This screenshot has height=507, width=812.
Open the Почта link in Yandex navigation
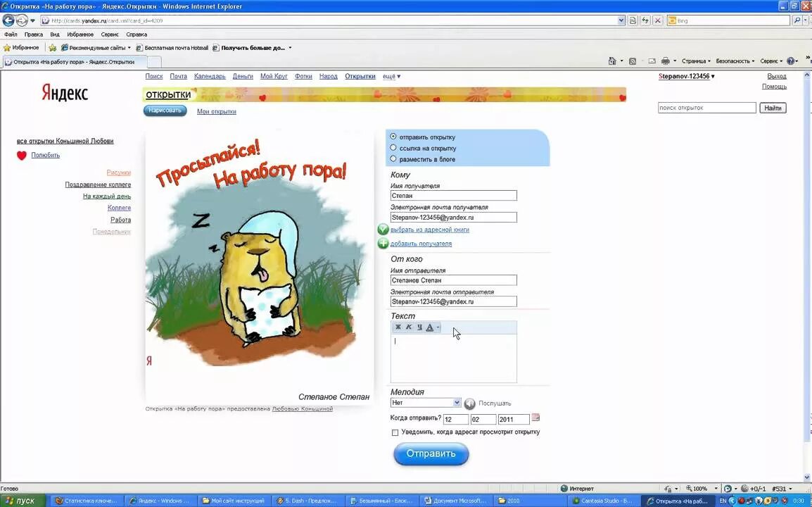coord(178,76)
